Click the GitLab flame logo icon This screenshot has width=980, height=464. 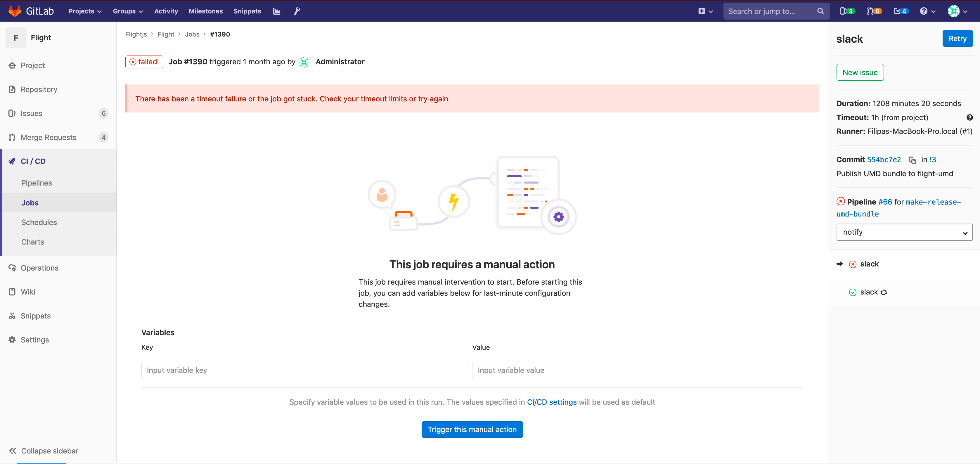pyautogui.click(x=14, y=11)
